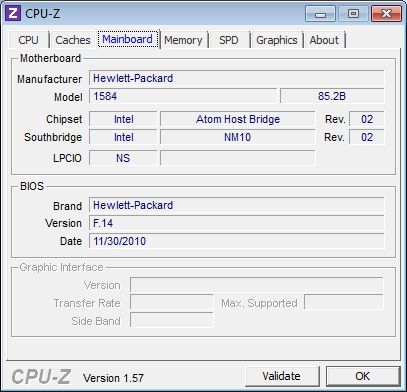Click the Side Band field
This screenshot has height=392, width=407.
pos(171,320)
